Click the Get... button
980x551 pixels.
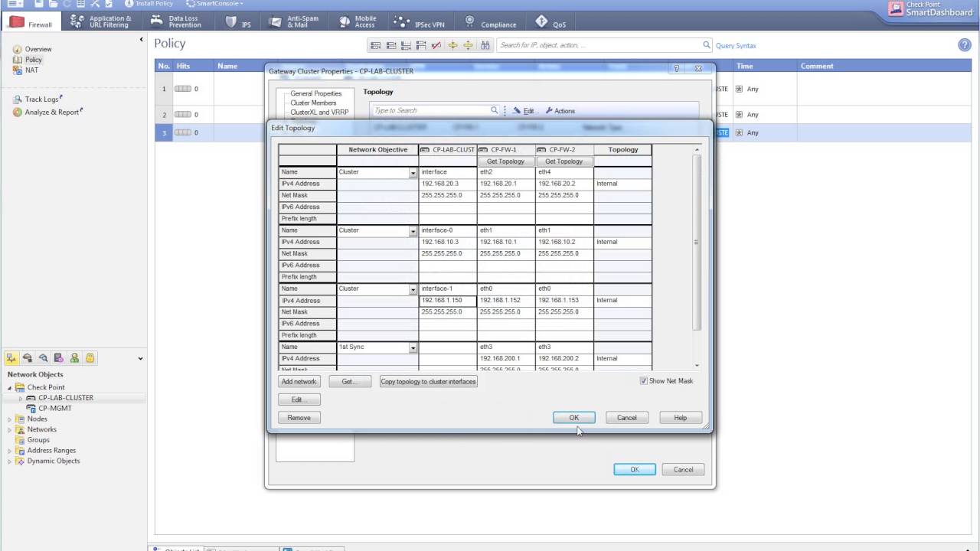coord(350,381)
